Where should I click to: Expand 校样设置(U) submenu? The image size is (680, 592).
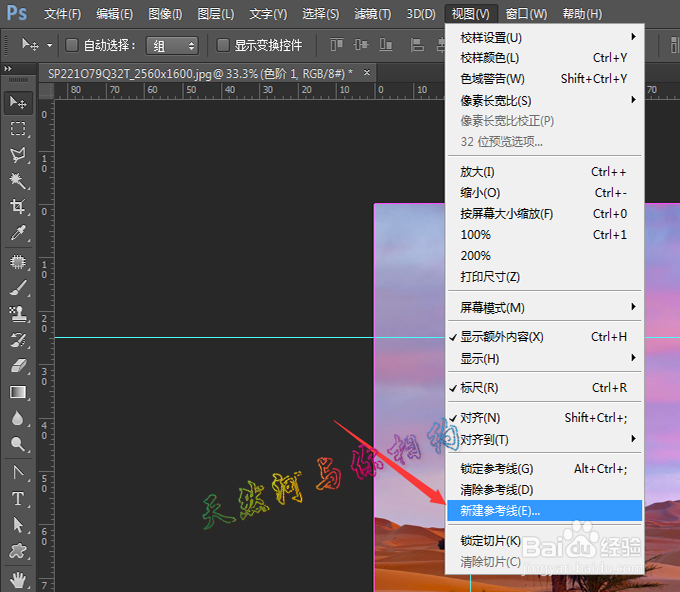545,38
